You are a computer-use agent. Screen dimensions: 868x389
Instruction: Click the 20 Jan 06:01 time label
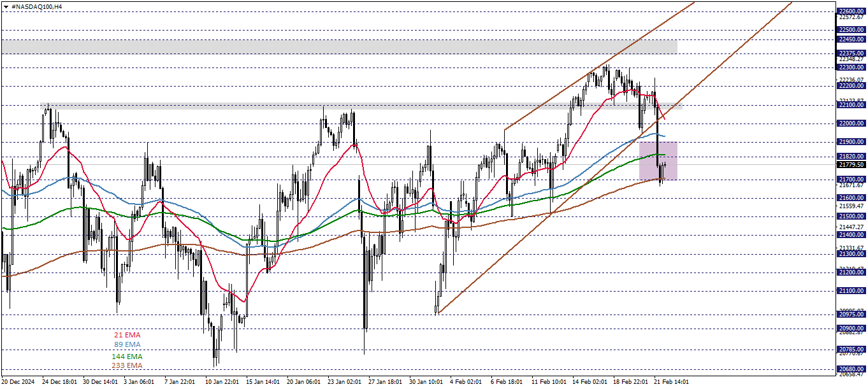[x=305, y=382]
